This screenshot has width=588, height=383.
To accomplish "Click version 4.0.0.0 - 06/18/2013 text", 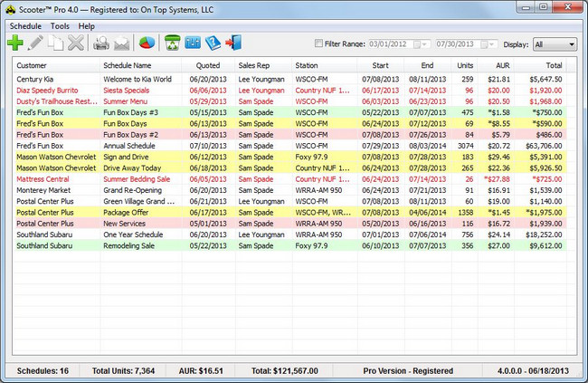I will pos(533,371).
